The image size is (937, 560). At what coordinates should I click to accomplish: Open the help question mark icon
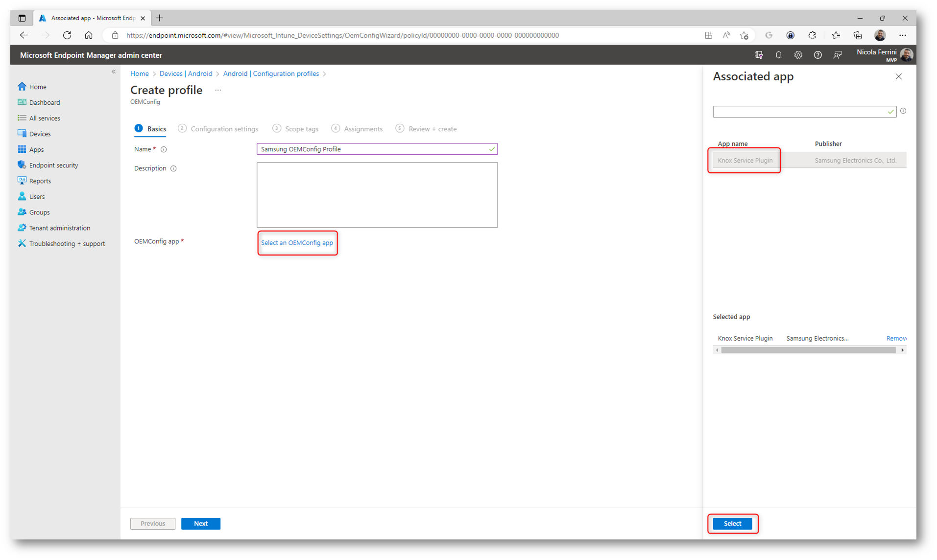(817, 55)
